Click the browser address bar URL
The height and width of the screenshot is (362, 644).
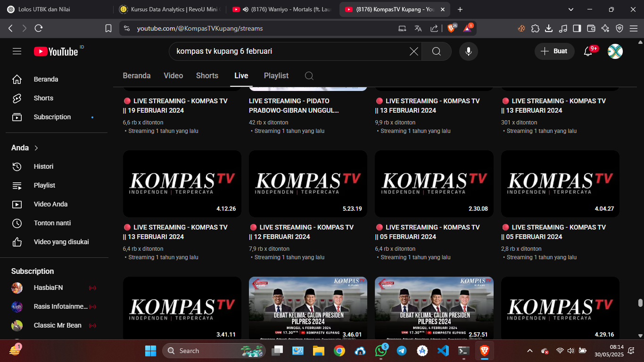200,28
